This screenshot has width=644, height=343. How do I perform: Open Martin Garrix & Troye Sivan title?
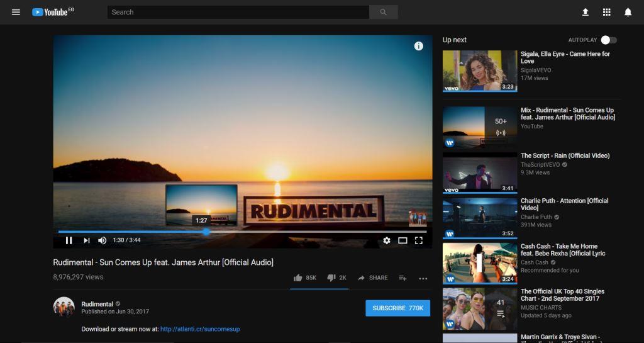[x=560, y=337]
